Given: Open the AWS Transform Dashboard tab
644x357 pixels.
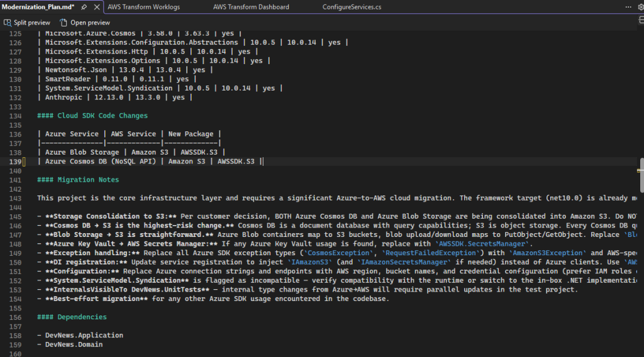Looking at the screenshot, I should click(251, 7).
